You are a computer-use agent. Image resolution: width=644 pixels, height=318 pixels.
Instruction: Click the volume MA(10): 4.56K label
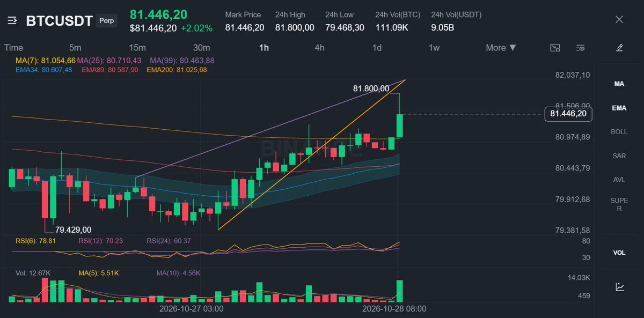178,273
